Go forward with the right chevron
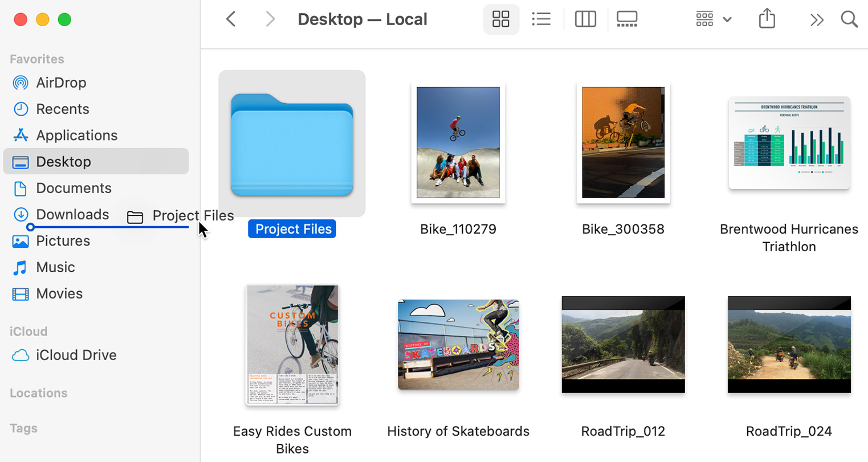 click(270, 19)
